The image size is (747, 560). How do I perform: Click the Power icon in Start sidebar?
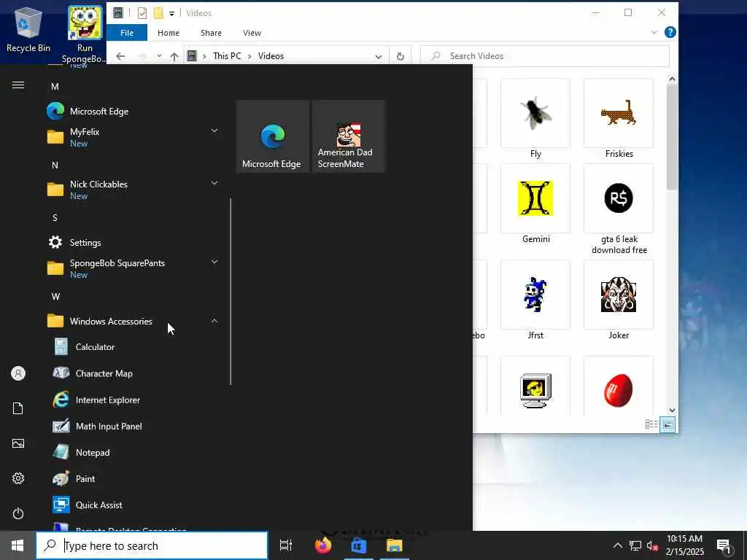tap(18, 513)
